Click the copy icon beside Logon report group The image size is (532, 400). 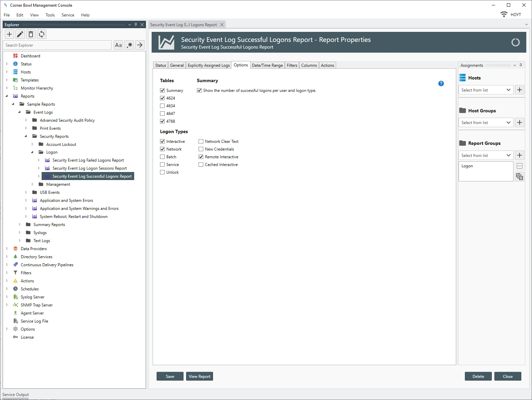[520, 177]
